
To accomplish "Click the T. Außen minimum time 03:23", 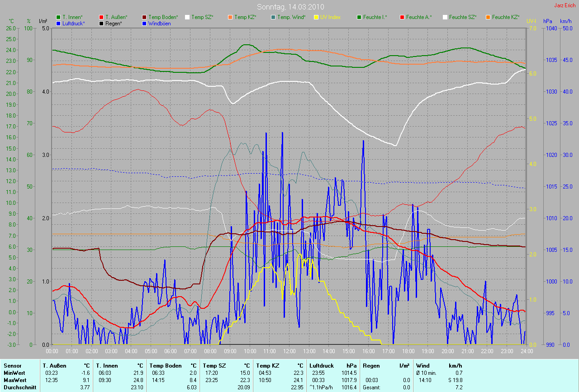I will coord(51,373).
